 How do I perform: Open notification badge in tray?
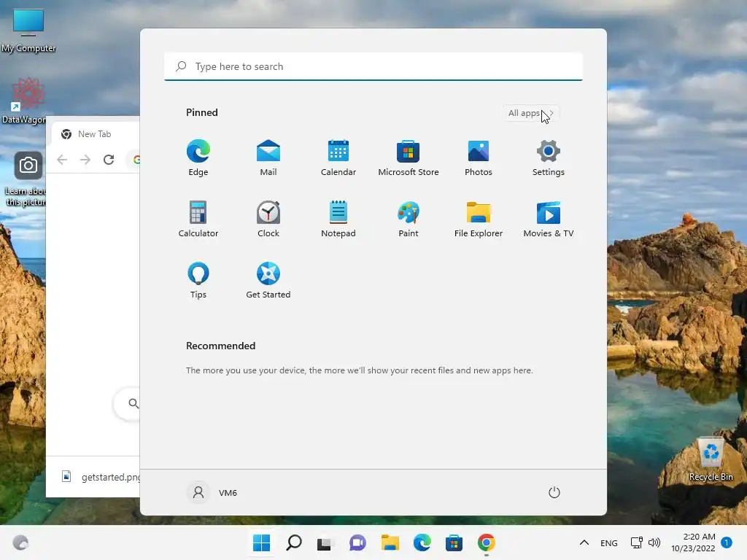(727, 542)
